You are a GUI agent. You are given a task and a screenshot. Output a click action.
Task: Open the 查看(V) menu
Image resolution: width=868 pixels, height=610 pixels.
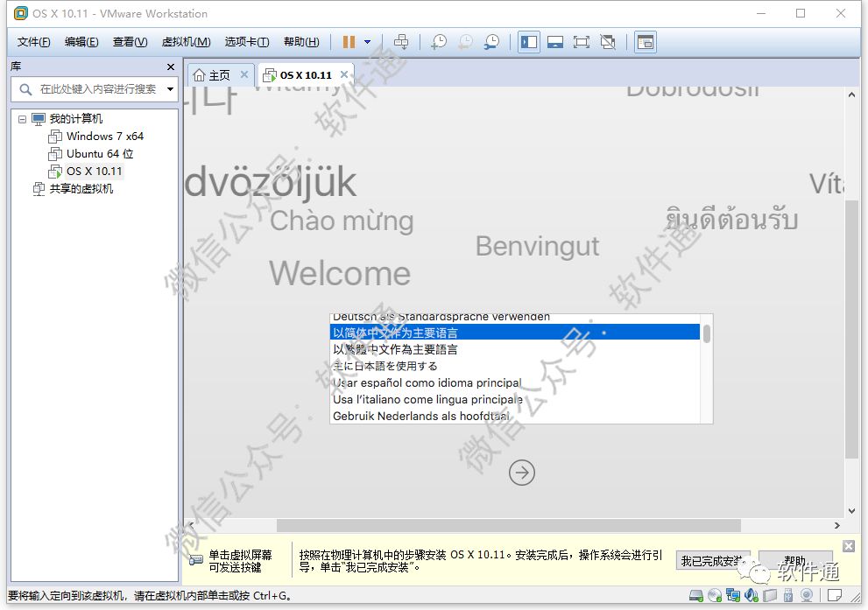(131, 42)
